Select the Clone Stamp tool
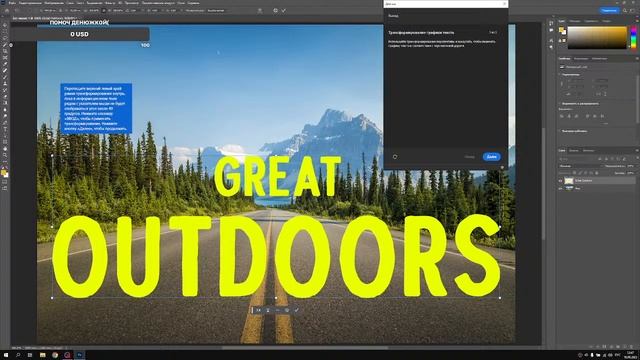 [x=5, y=84]
